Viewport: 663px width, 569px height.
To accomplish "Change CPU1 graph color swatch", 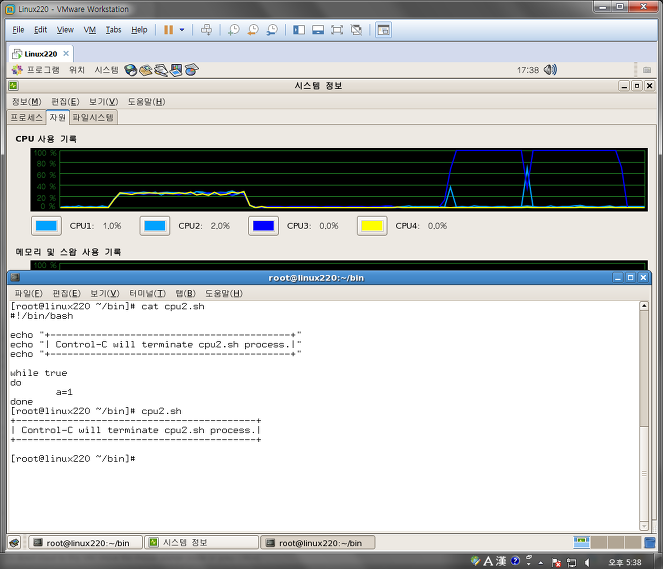I will [46, 226].
